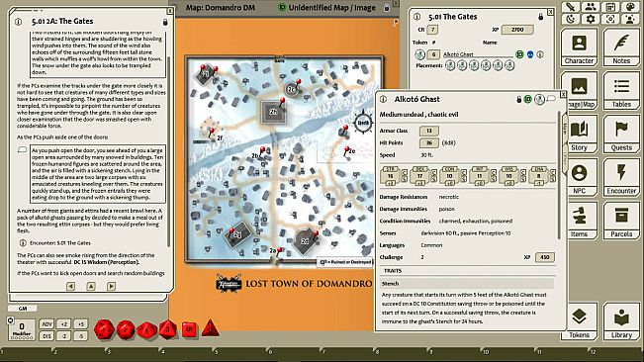This screenshot has width=644, height=362.
Task: Click the XP 2700 field in the encounter
Action: (517, 30)
